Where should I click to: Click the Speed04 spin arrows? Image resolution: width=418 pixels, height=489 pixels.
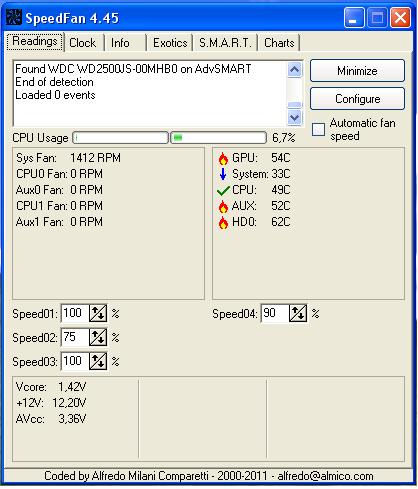298,313
